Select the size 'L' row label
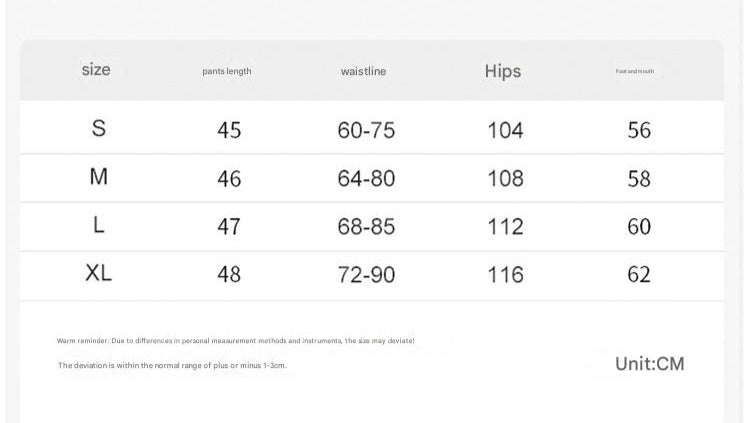This screenshot has width=750, height=423. click(98, 226)
